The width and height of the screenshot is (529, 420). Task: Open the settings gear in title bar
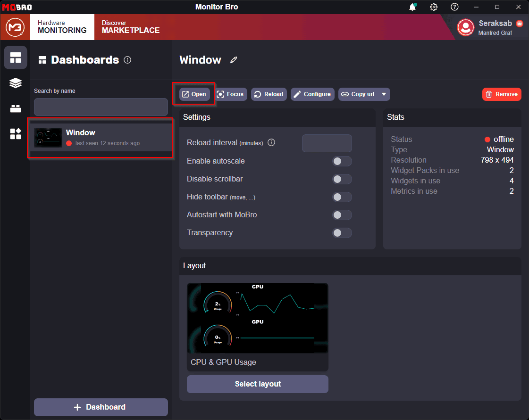pos(434,7)
